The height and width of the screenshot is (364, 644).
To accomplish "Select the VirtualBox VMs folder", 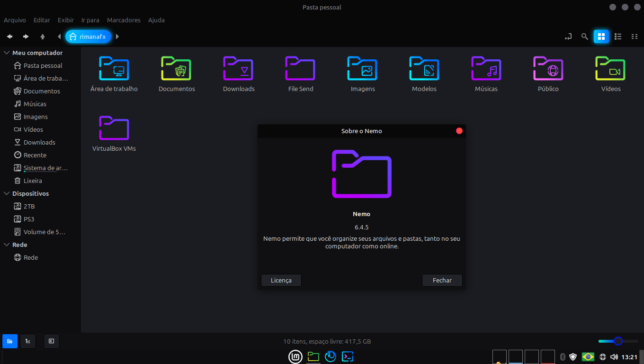I will click(x=114, y=128).
